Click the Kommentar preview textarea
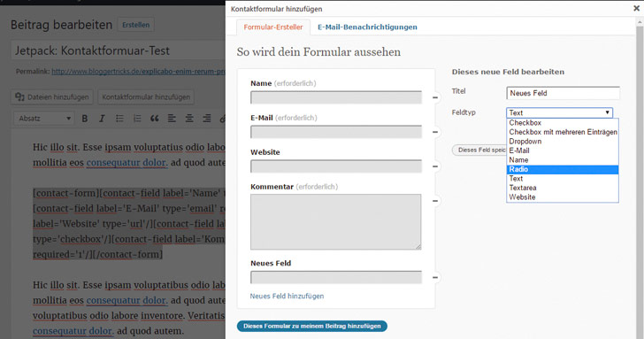 (336, 222)
